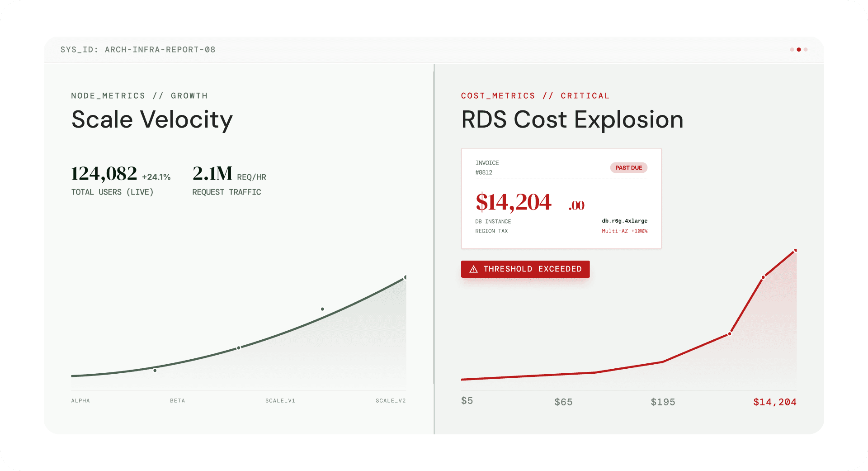Click the invoice amount $14,204
Viewport: 868px width, 471px height.
pyautogui.click(x=514, y=202)
